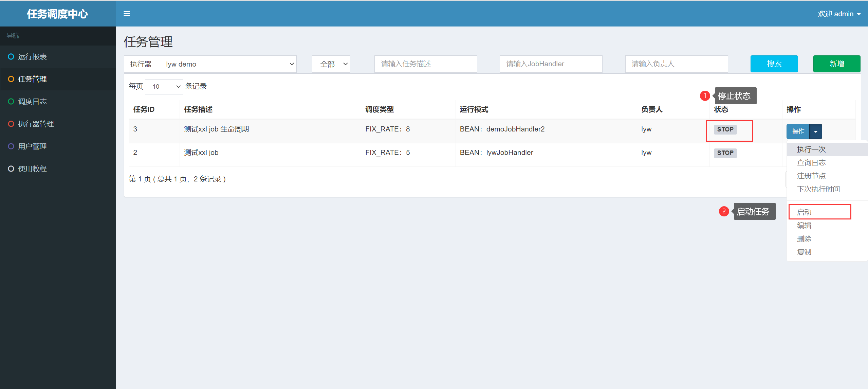Click the green 新增 button
Screen dimensions: 868x389
837,64
